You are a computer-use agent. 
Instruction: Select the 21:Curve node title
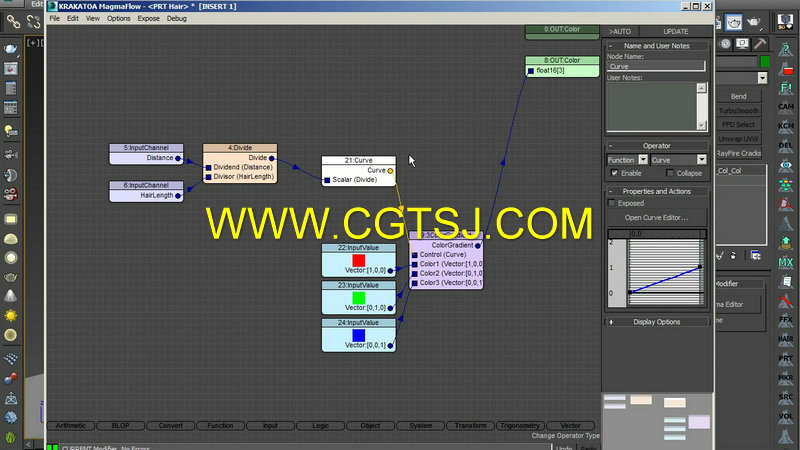pyautogui.click(x=359, y=160)
